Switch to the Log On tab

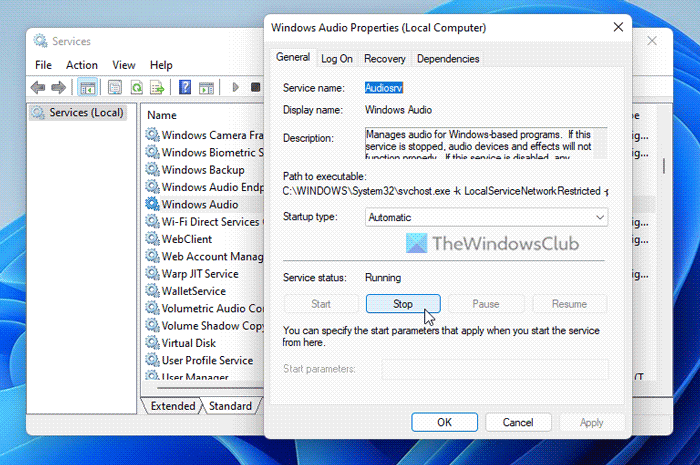[337, 59]
